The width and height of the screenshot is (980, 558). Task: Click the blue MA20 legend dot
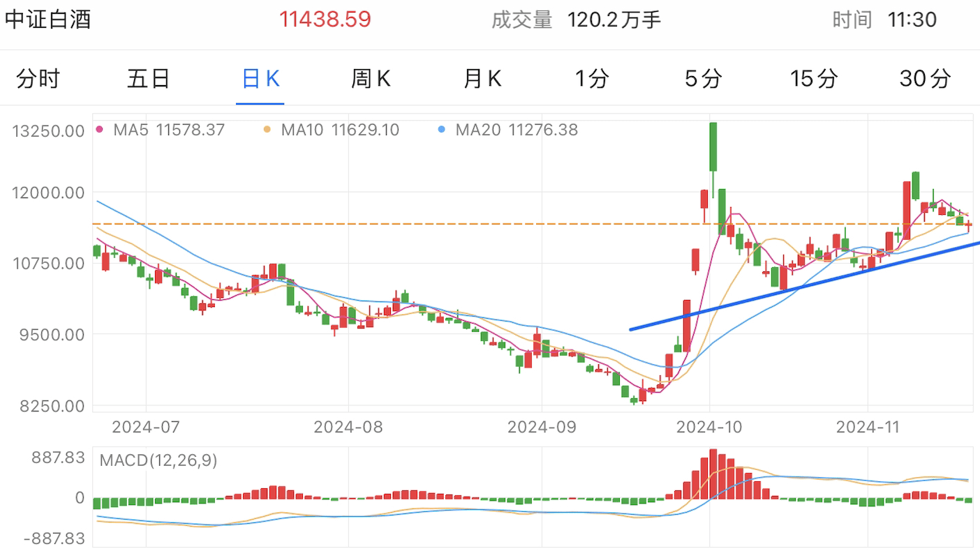pyautogui.click(x=441, y=130)
